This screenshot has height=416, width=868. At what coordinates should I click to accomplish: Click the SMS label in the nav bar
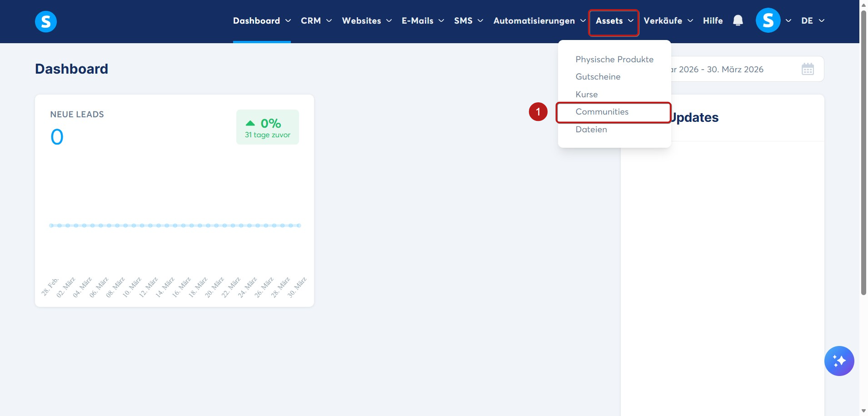coord(463,20)
